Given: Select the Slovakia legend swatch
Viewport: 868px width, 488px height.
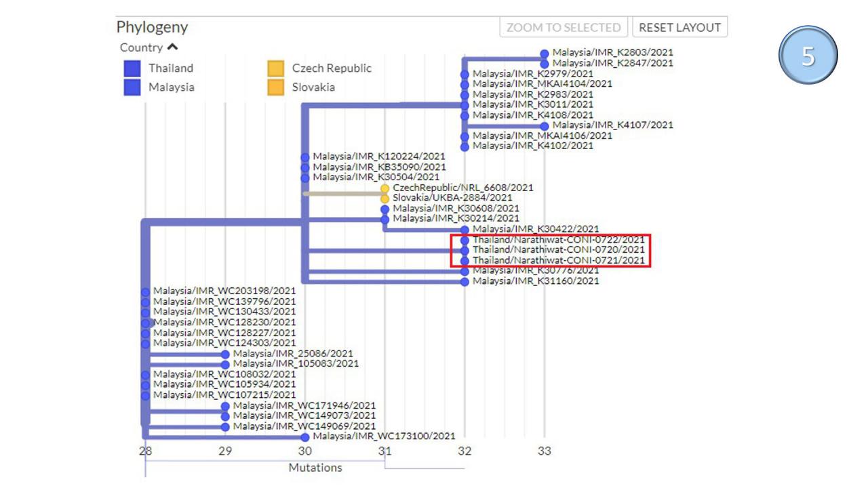Looking at the screenshot, I should coord(275,87).
